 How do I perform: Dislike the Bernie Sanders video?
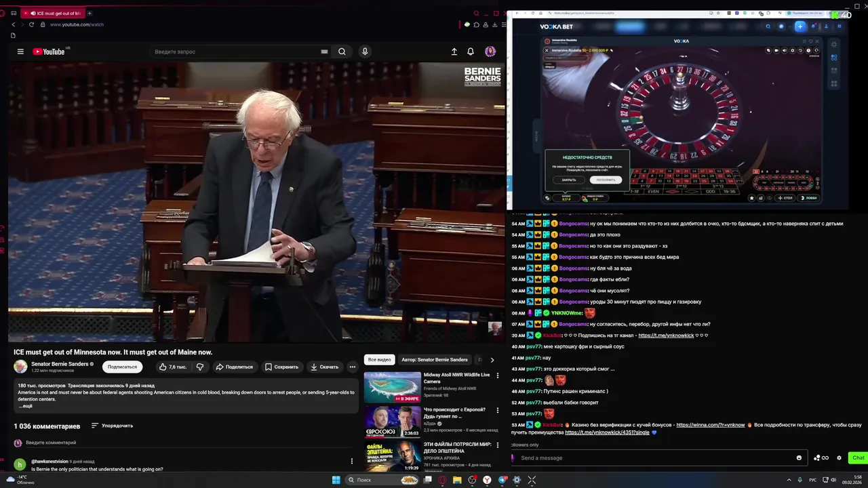(x=200, y=367)
